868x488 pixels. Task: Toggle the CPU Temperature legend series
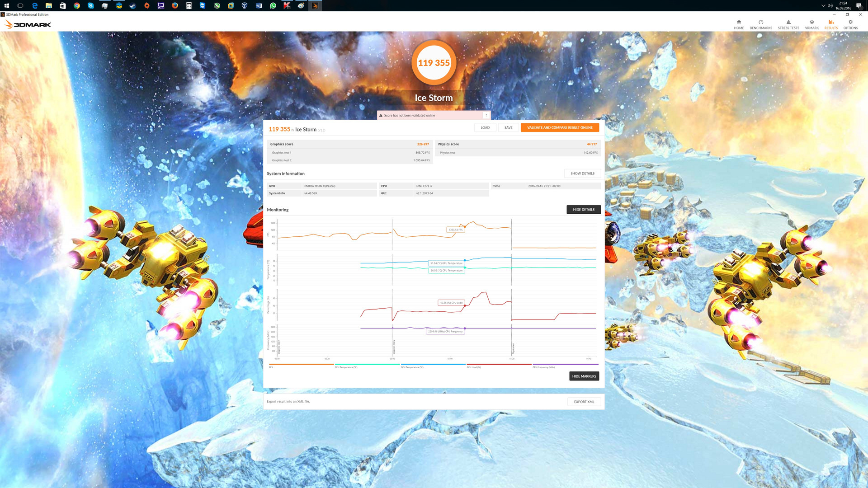coord(367,365)
